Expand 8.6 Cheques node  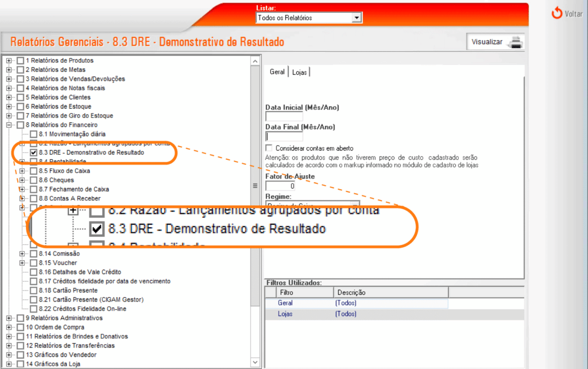click(x=22, y=180)
